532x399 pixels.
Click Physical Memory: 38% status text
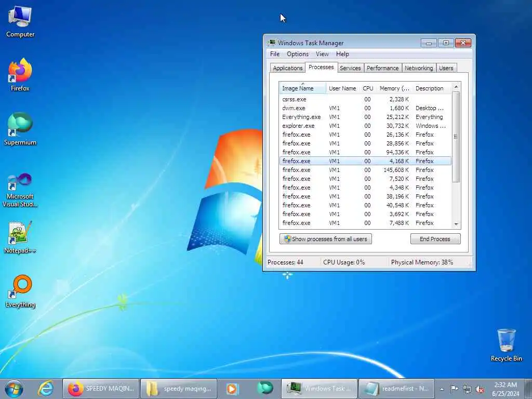pos(422,262)
